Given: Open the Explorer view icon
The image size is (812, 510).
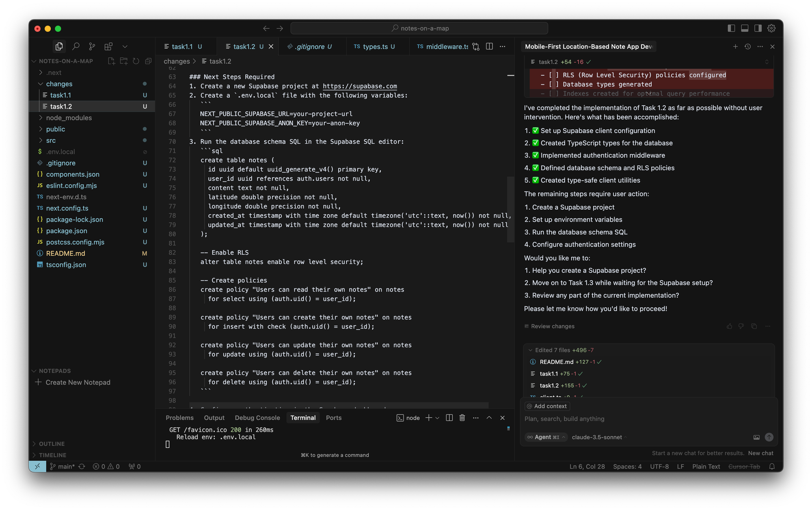Looking at the screenshot, I should tap(59, 46).
